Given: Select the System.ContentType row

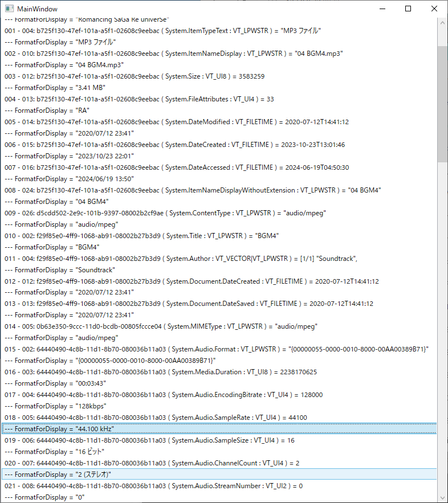Looking at the screenshot, I should point(219,213).
